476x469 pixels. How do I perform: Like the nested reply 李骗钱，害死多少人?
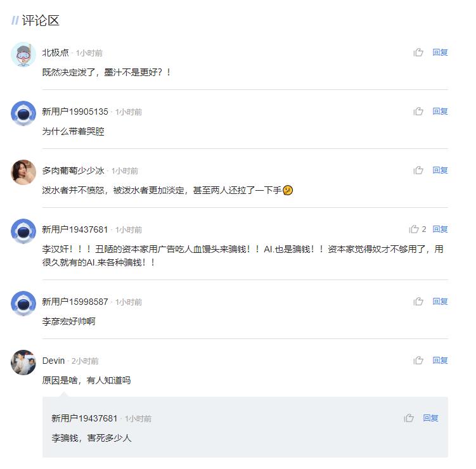(x=409, y=418)
